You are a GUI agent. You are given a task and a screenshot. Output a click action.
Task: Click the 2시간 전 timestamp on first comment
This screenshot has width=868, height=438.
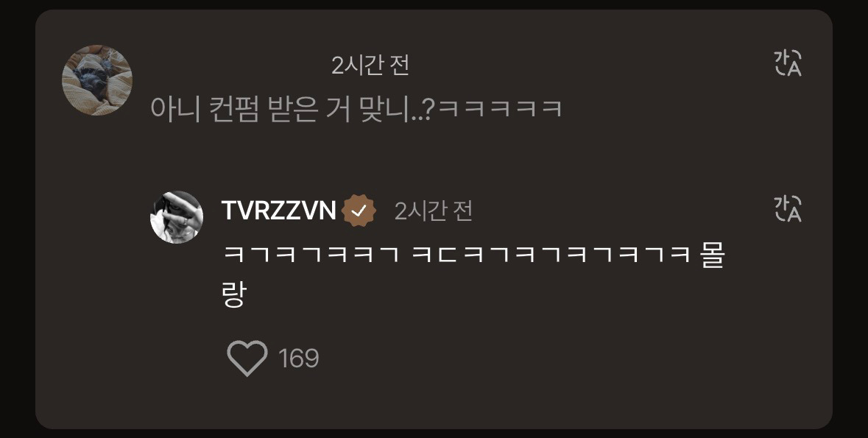370,66
